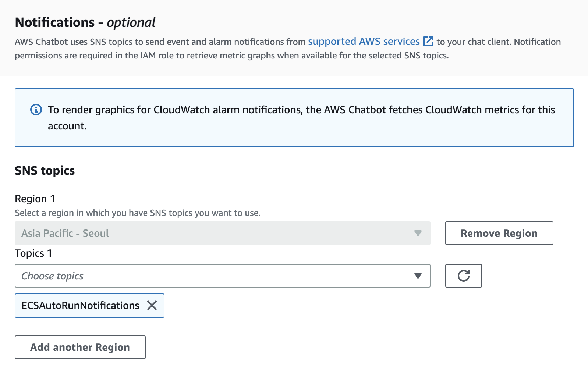The width and height of the screenshot is (588, 381).
Task: Click the Region 1 label
Action: pyautogui.click(x=35, y=199)
